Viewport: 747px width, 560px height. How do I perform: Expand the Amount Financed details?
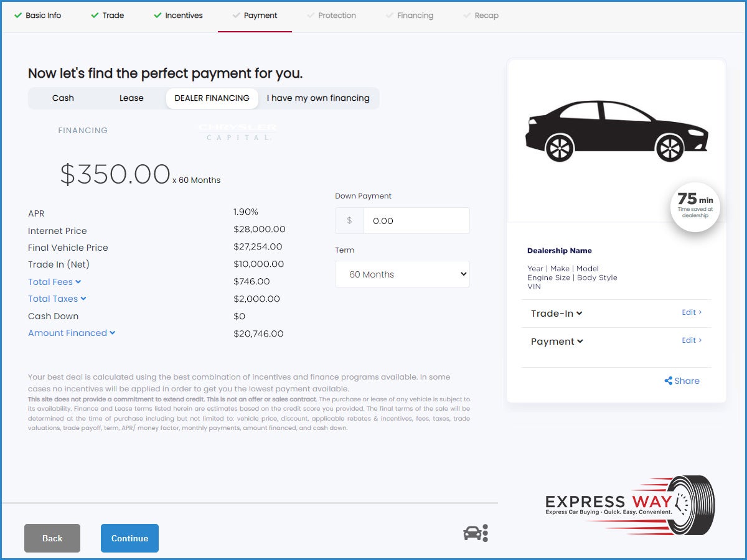pos(72,333)
